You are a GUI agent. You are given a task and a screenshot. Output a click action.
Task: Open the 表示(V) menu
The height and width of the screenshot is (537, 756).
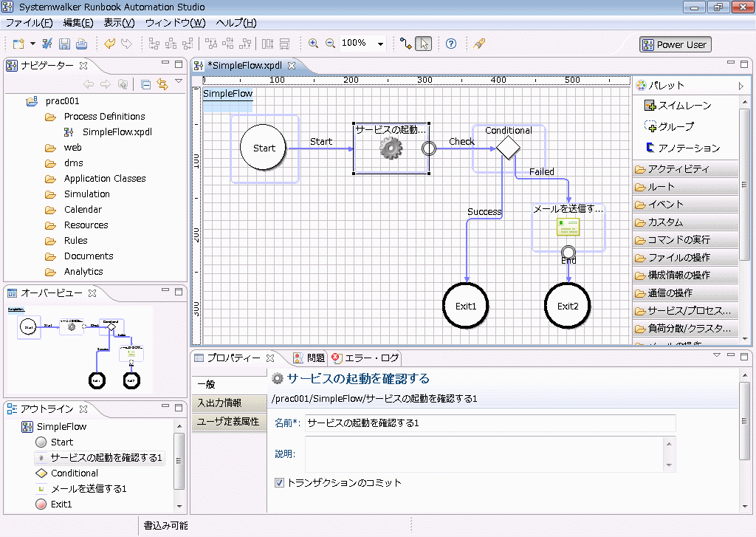(x=119, y=23)
